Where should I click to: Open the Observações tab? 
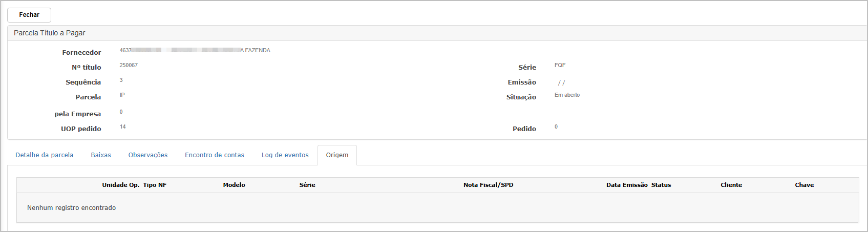148,155
